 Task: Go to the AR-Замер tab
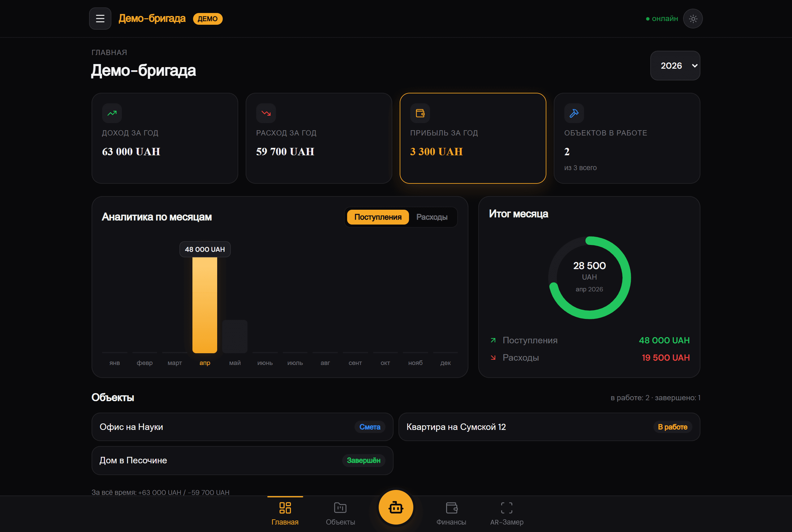point(507,514)
